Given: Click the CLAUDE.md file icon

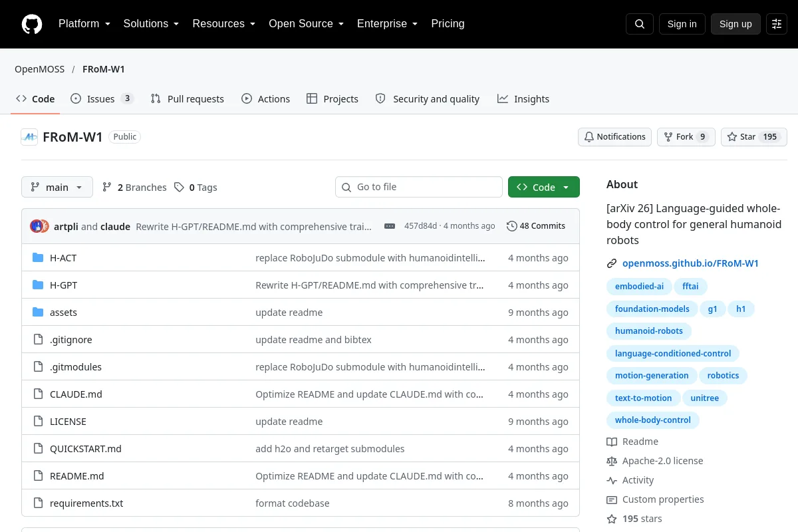Looking at the screenshot, I should click(38, 394).
